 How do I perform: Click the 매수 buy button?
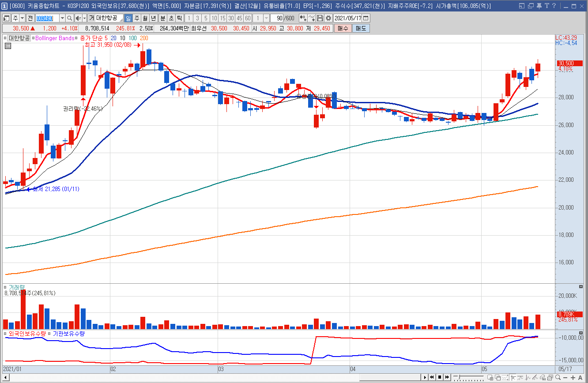[x=343, y=28]
